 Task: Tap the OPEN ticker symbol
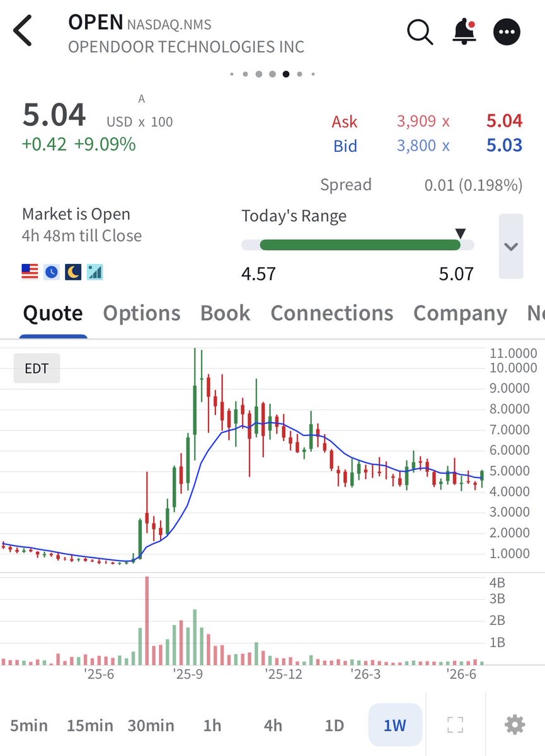coord(95,22)
